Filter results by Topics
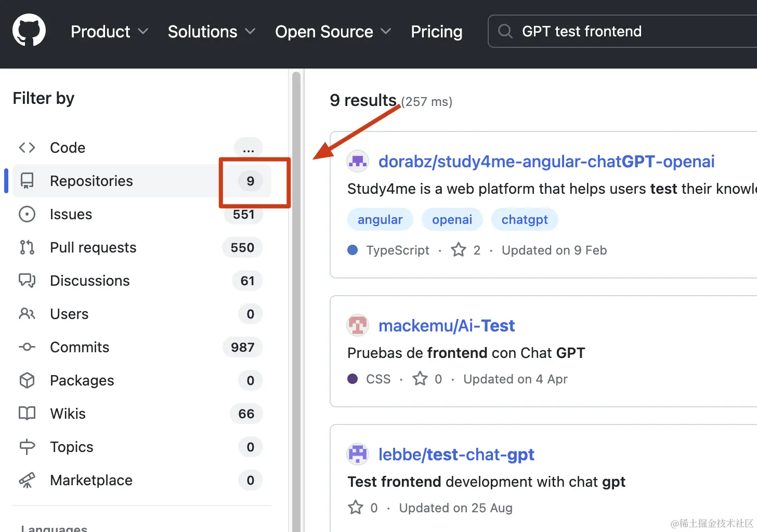Screen dimensions: 757x532 [142, 447]
